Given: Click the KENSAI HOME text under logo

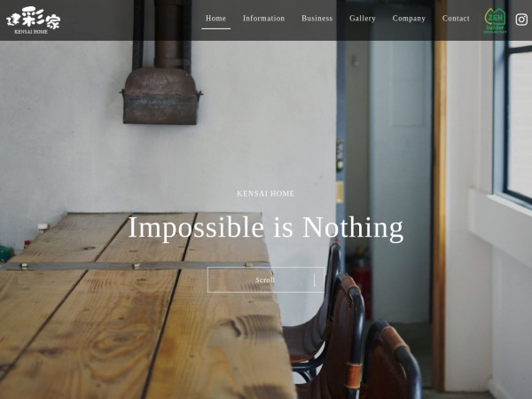Looking at the screenshot, I should click(31, 32).
